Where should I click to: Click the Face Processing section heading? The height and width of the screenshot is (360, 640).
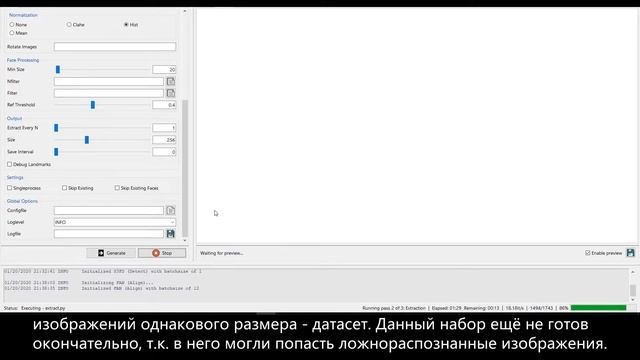click(x=23, y=60)
